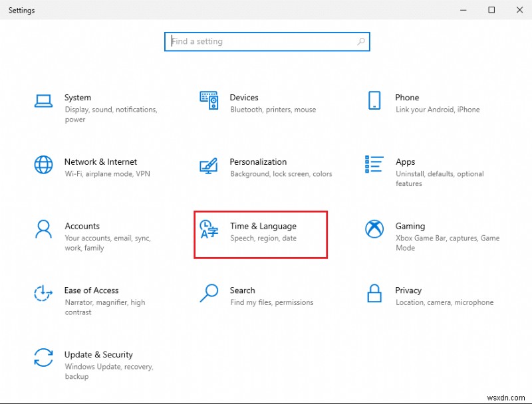Open the Gaming Xbox icon
This screenshot has width=532, height=404.
pyautogui.click(x=374, y=229)
